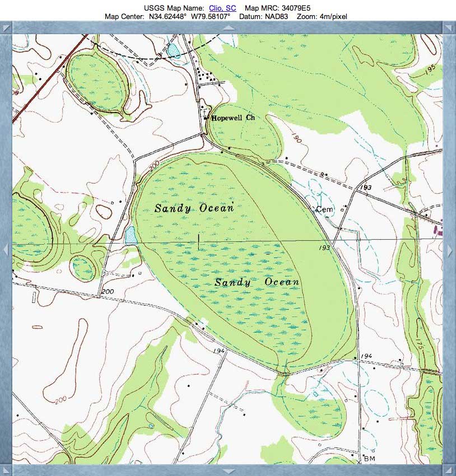Click the 175 contour elevation label
This screenshot has height=476, width=456.
pos(420,343)
